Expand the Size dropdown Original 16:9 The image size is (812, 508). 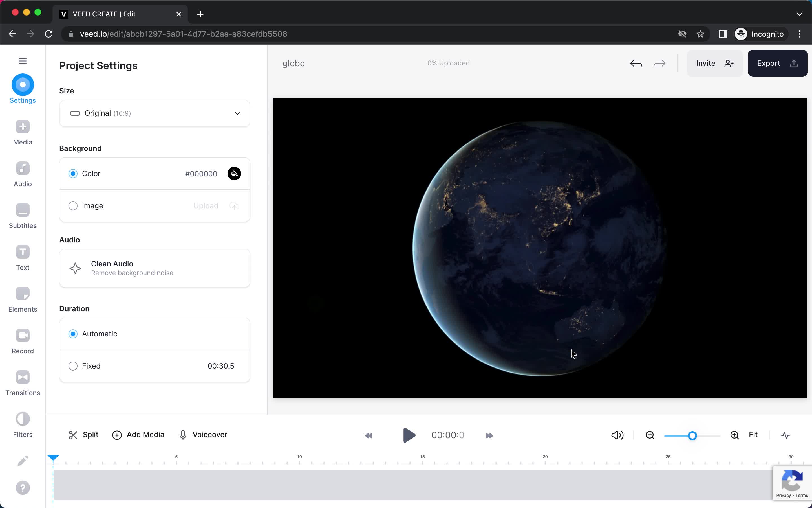click(x=154, y=113)
